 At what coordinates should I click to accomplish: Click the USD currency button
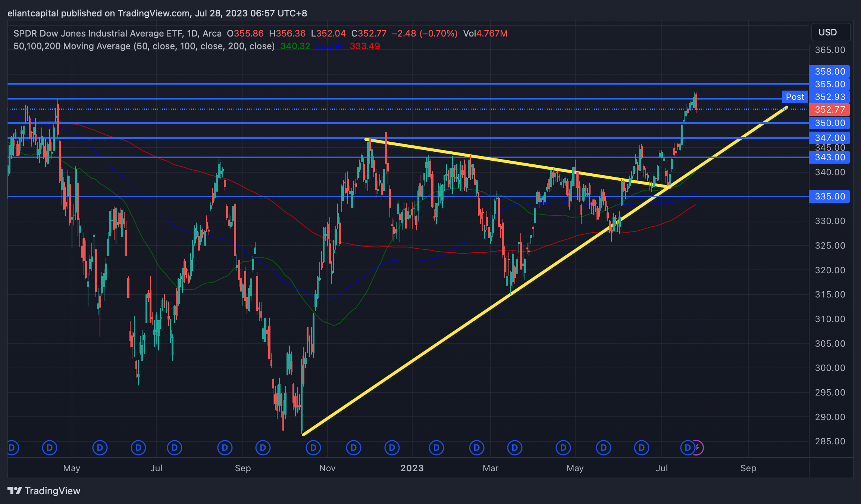831,32
